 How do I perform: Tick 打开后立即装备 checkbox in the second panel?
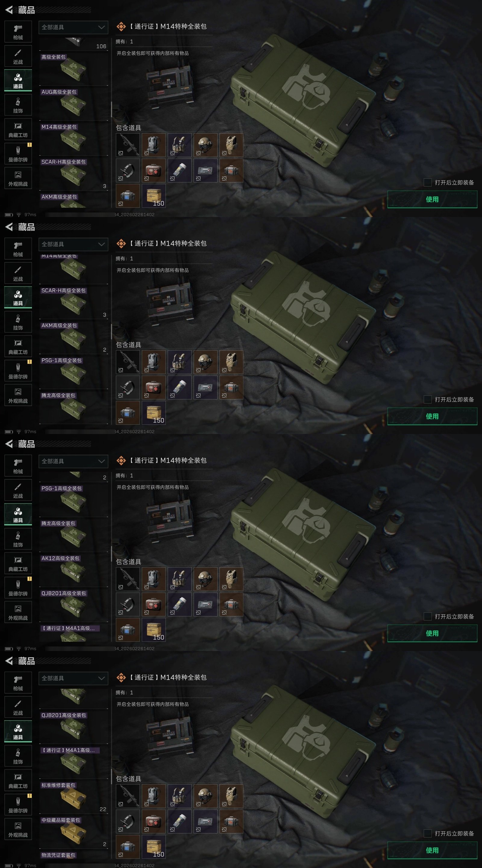[x=427, y=399]
